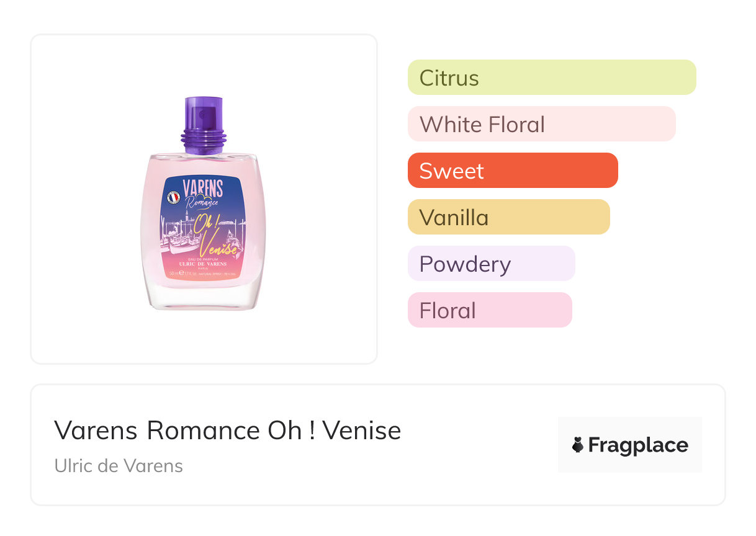756x536 pixels.
Task: Open the perfume bottle product image
Action: (x=204, y=199)
